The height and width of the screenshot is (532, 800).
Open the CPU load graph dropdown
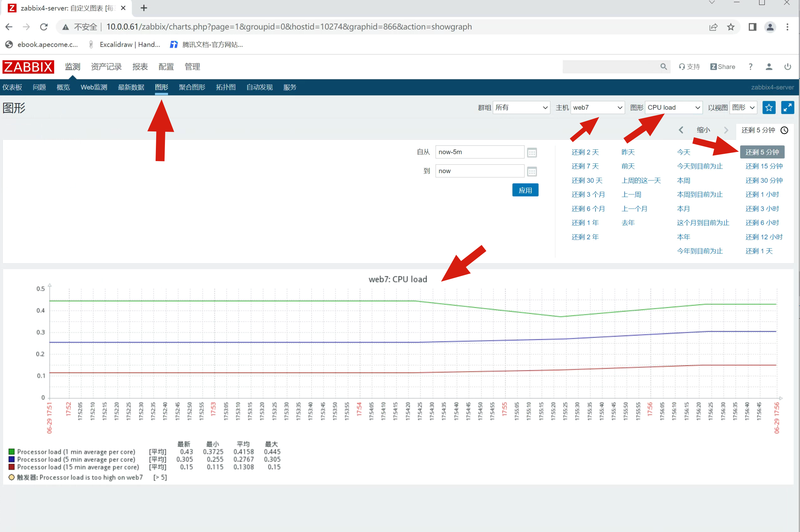(x=673, y=107)
